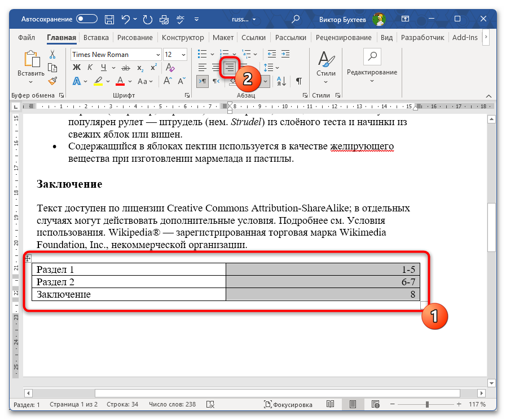506x420 pixels.
Task: Apply red font color swatch
Action: click(120, 81)
